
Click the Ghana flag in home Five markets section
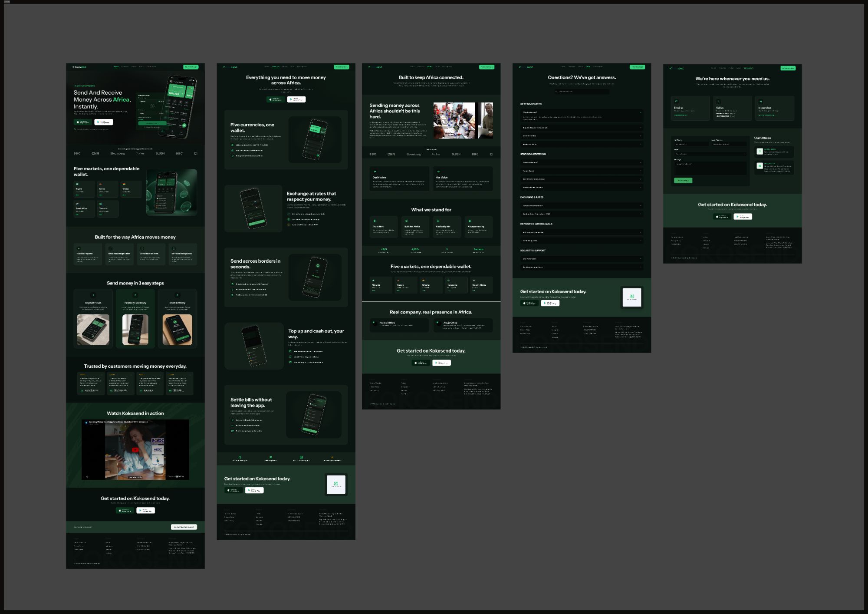tap(124, 184)
